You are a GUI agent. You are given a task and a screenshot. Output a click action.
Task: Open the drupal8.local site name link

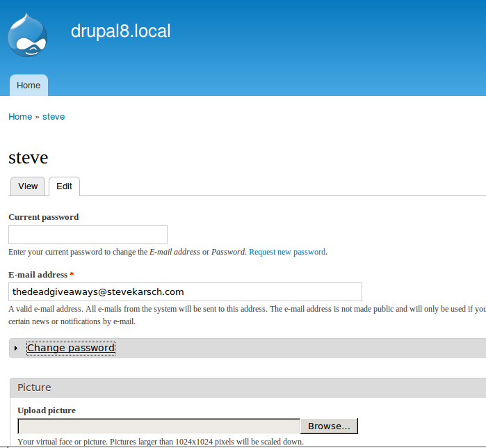pyautogui.click(x=120, y=31)
